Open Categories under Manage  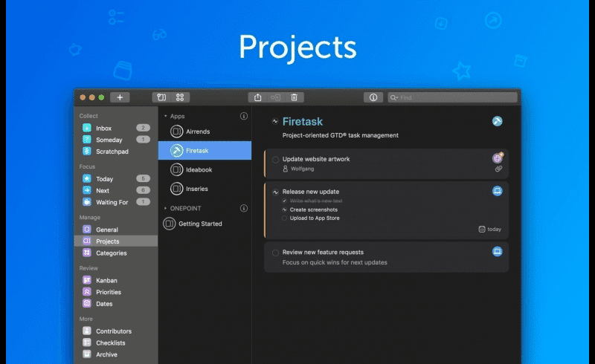pyautogui.click(x=116, y=253)
